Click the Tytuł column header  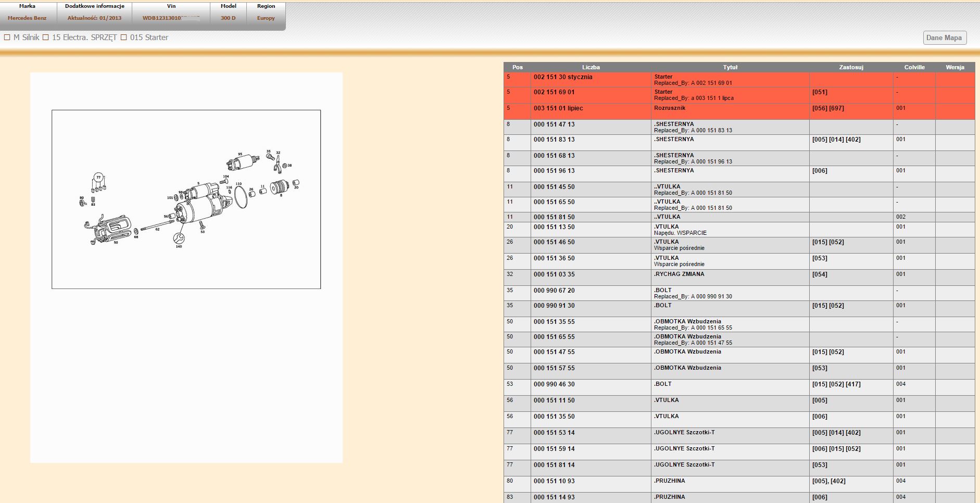tap(730, 67)
